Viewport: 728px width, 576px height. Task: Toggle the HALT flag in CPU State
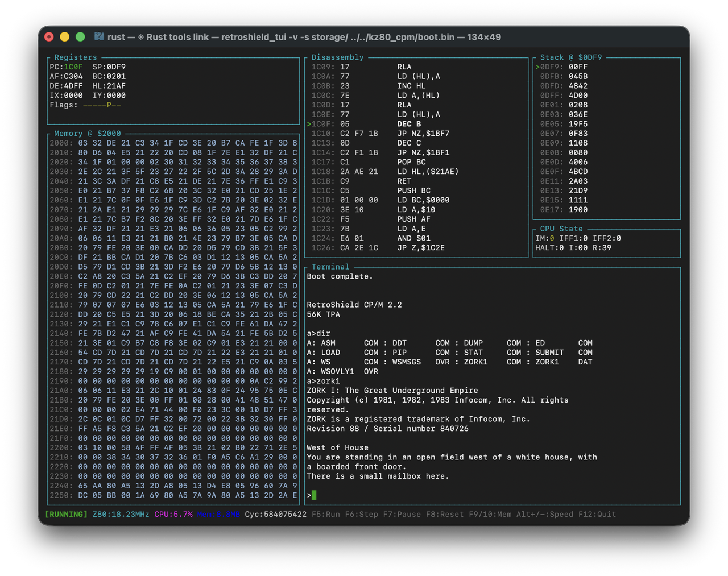pyautogui.click(x=550, y=248)
